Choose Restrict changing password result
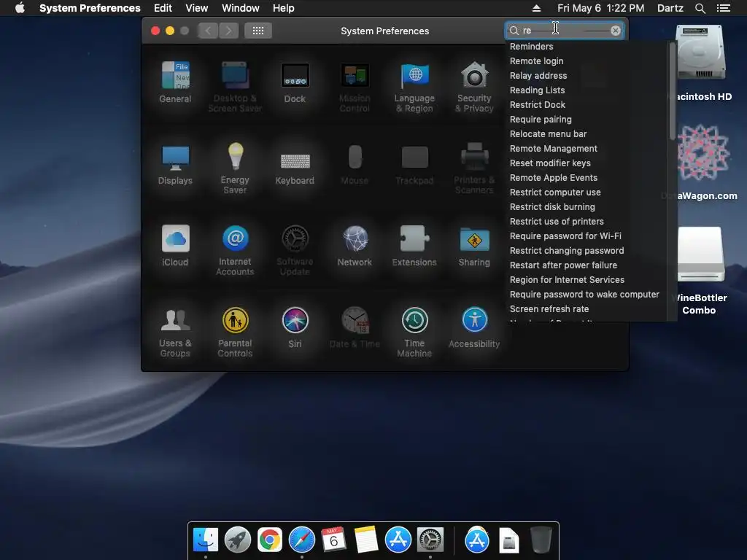 point(567,251)
